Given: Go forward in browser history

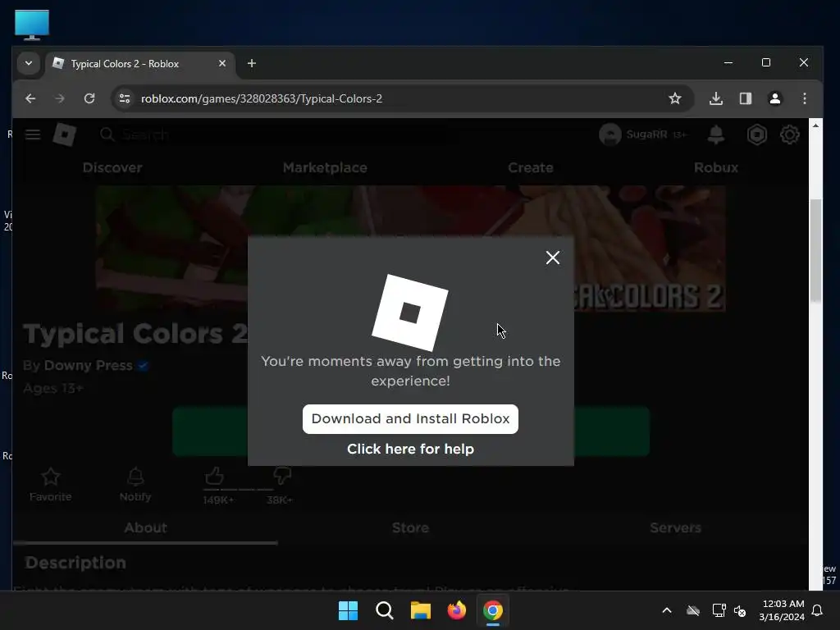Looking at the screenshot, I should coord(59,98).
